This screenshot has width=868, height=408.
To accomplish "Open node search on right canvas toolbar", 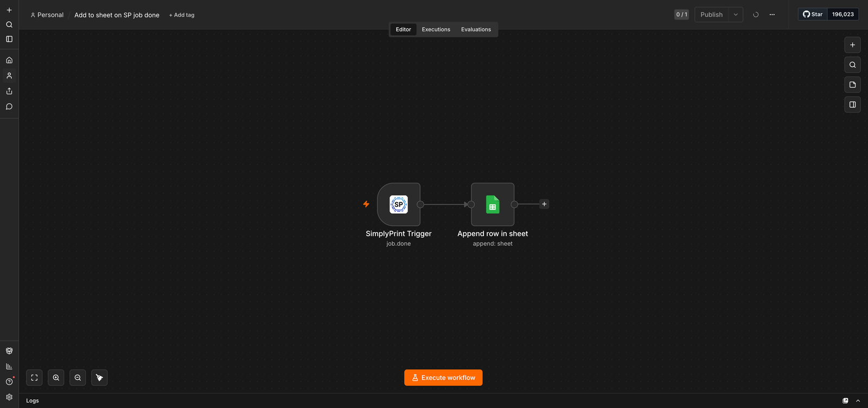I will click(x=852, y=65).
